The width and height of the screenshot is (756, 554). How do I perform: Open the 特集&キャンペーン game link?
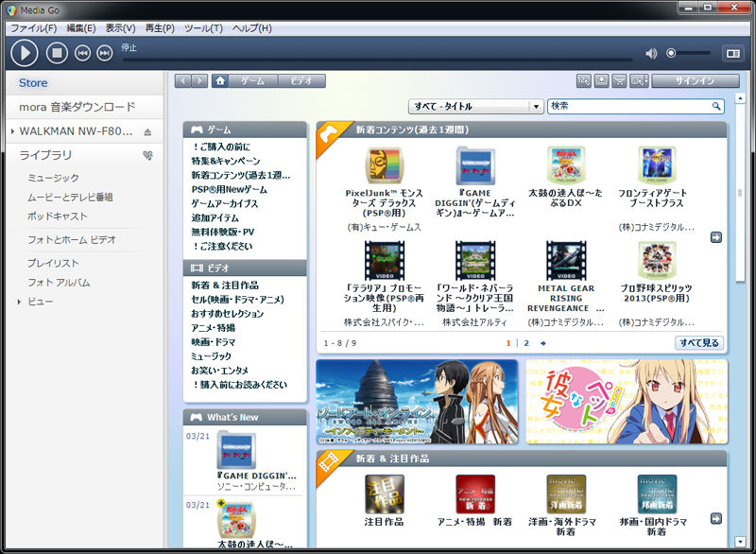[x=226, y=161]
